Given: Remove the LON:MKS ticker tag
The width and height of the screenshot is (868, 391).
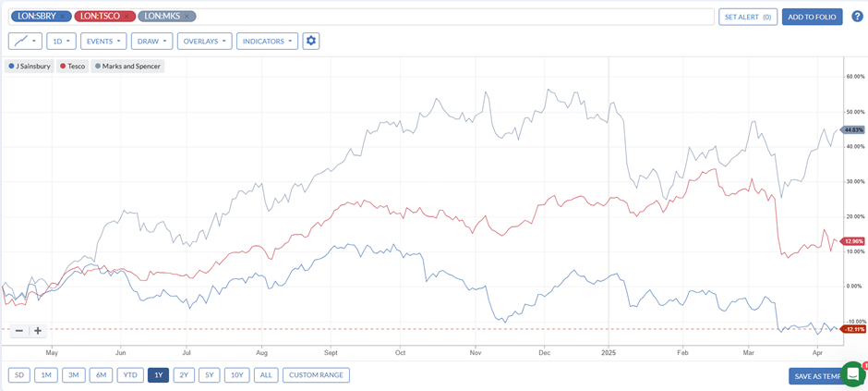Looking at the screenshot, I should click(x=187, y=17).
